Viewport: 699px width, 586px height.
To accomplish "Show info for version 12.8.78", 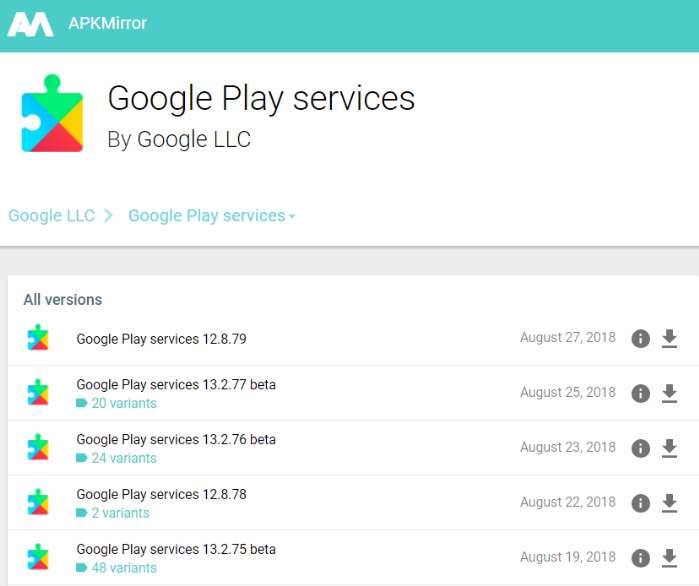I will (641, 503).
